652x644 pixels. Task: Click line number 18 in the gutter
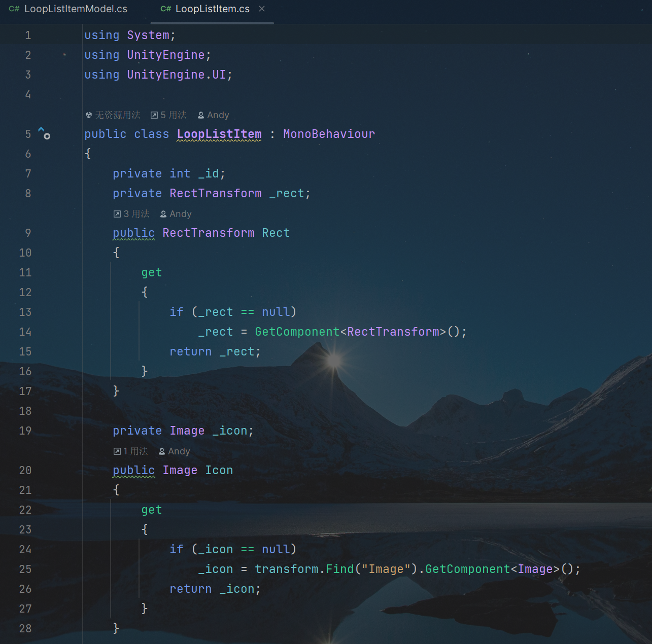25,411
